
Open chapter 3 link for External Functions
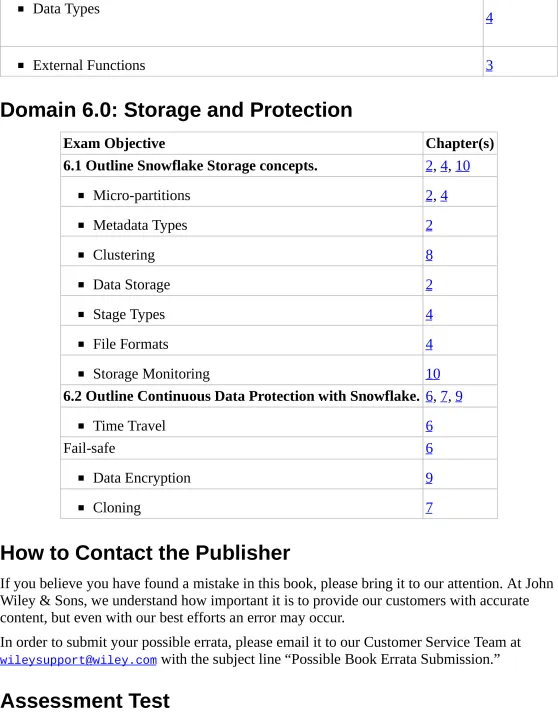489,65
